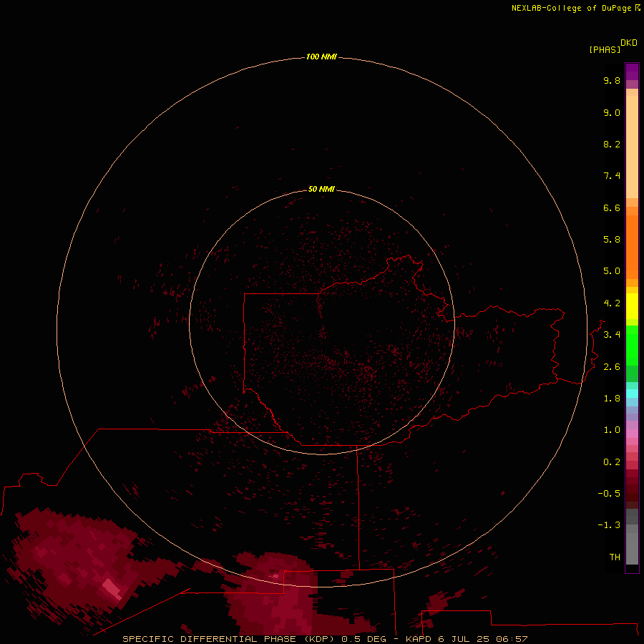This screenshot has height=644, width=644.
Task: Click the 9.8 value on the color scale
Action: pyautogui.click(x=612, y=80)
